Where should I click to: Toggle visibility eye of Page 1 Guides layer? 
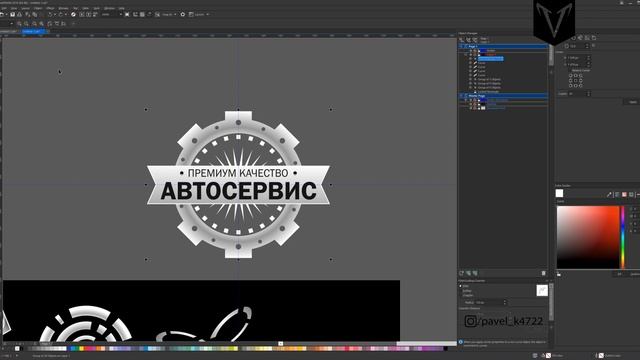471,51
